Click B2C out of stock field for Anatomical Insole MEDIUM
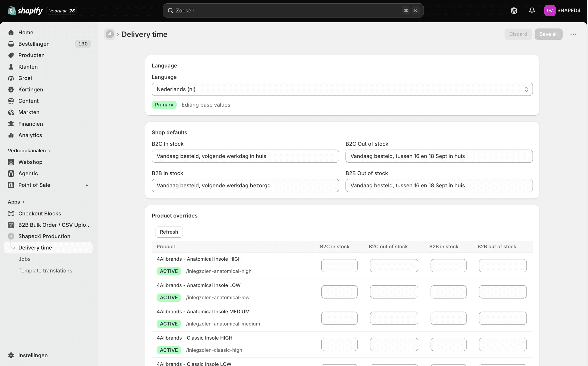Screen dimensions: 588x366 394,318
